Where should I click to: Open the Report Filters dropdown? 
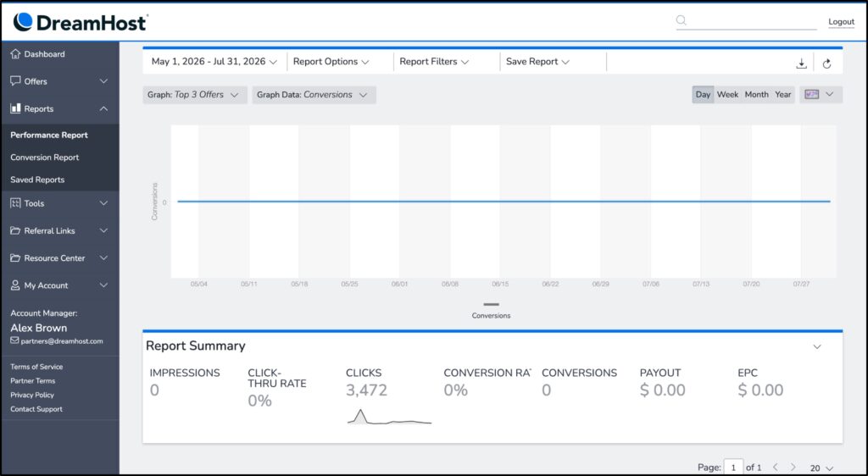[434, 62]
